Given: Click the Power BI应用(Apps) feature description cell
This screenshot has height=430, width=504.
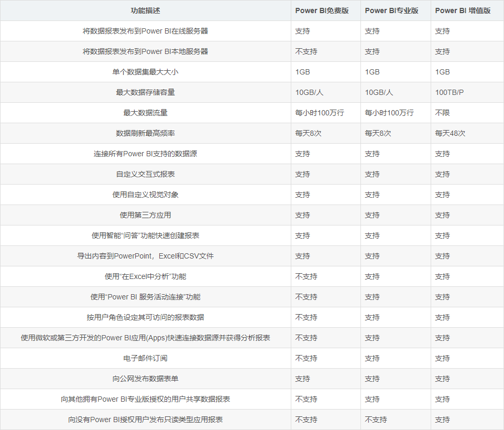Looking at the screenshot, I should tap(145, 338).
